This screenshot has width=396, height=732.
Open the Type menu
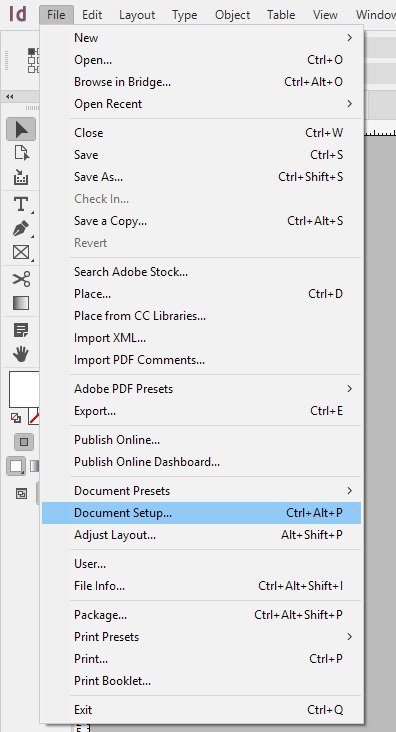pos(184,15)
